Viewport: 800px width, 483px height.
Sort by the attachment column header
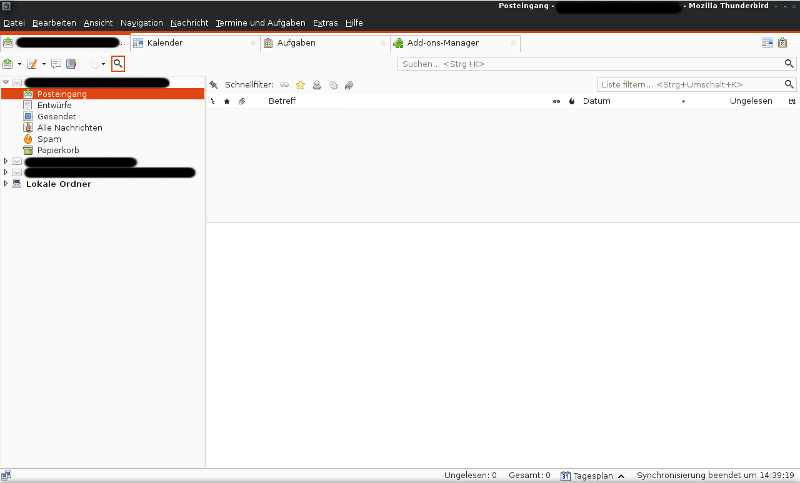242,101
